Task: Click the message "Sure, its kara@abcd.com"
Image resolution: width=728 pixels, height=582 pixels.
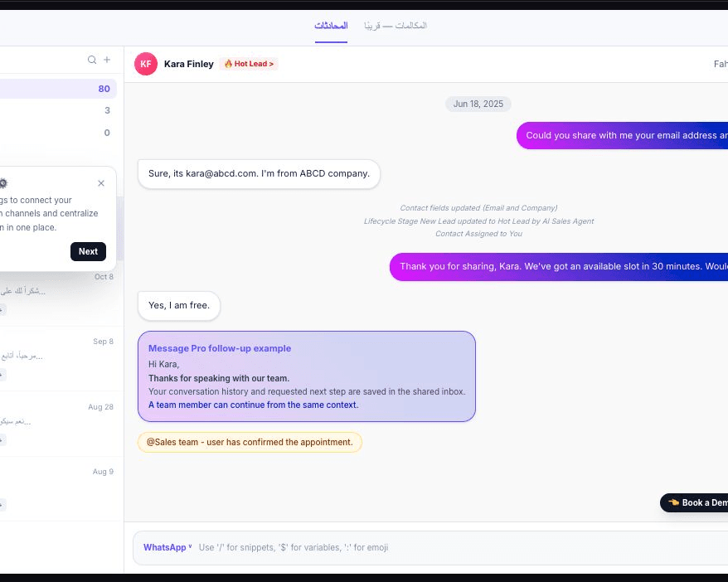Action: coord(259,173)
